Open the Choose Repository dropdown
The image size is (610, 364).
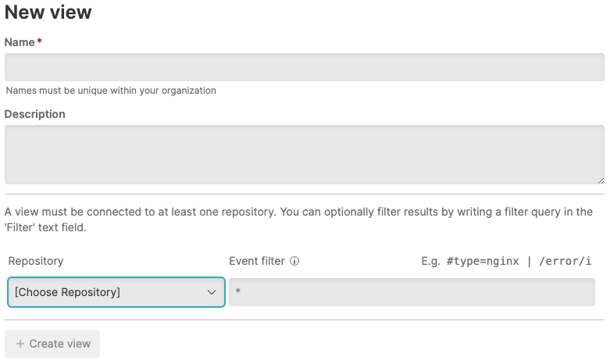(116, 292)
